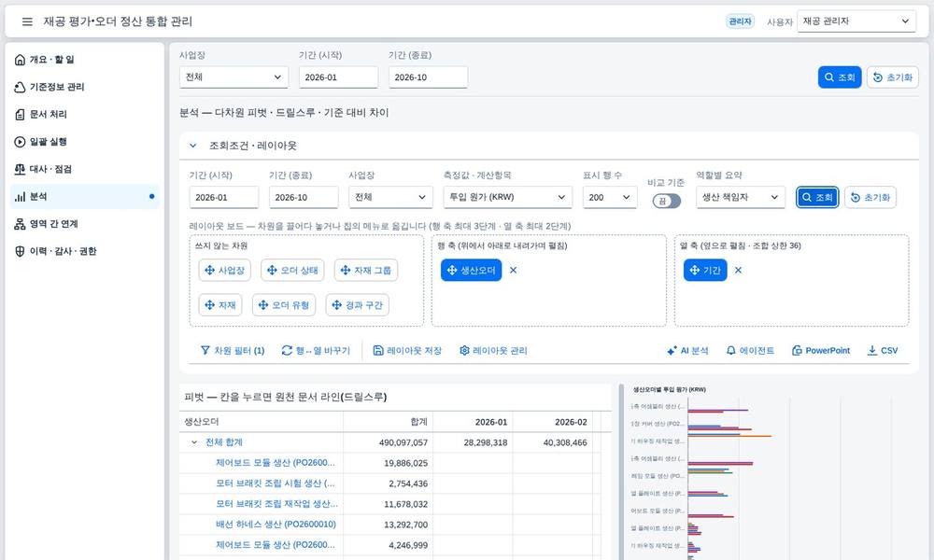Click the 문서 처리 document icon

(x=20, y=114)
